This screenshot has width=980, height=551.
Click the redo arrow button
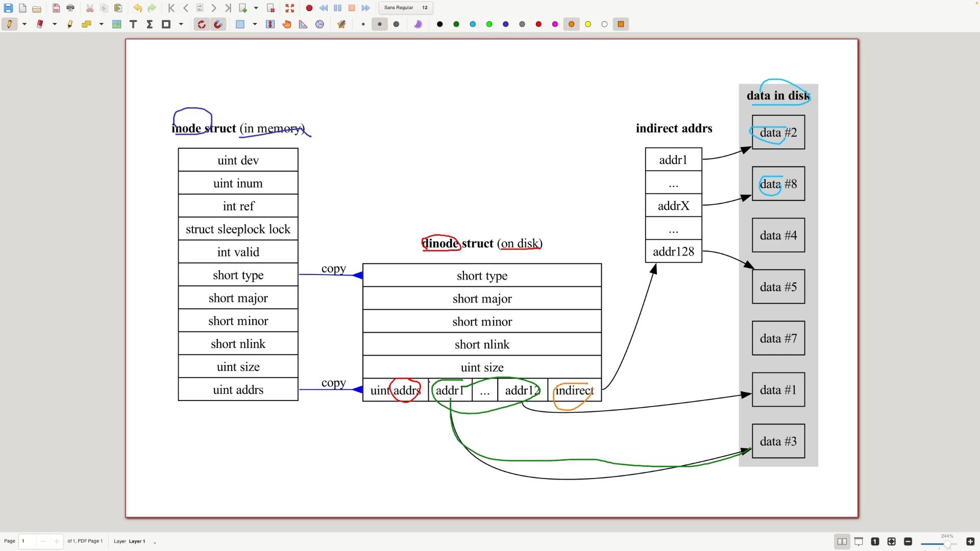(151, 8)
